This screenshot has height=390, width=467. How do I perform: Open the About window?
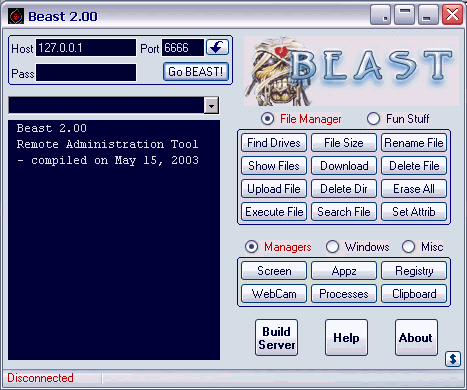click(x=416, y=338)
